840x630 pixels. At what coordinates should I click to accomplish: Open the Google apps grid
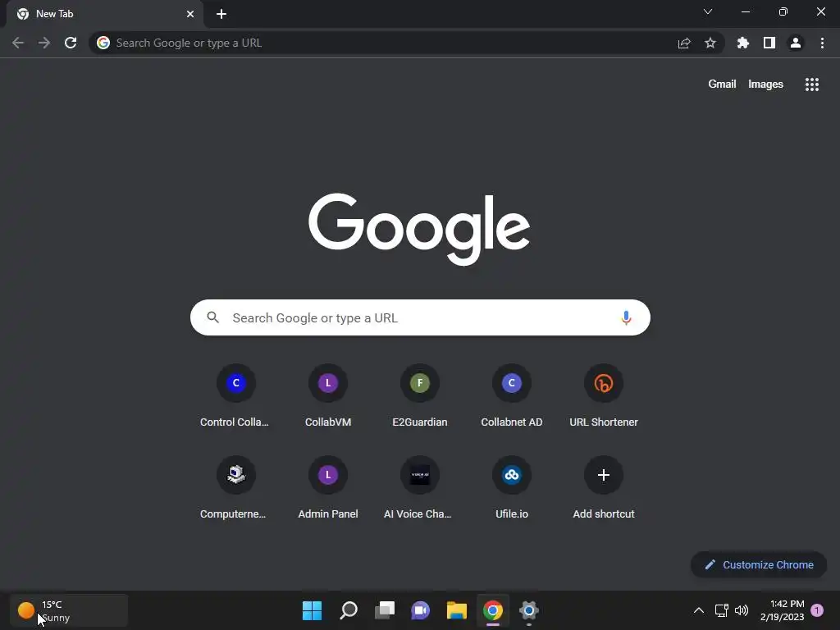[x=812, y=84]
